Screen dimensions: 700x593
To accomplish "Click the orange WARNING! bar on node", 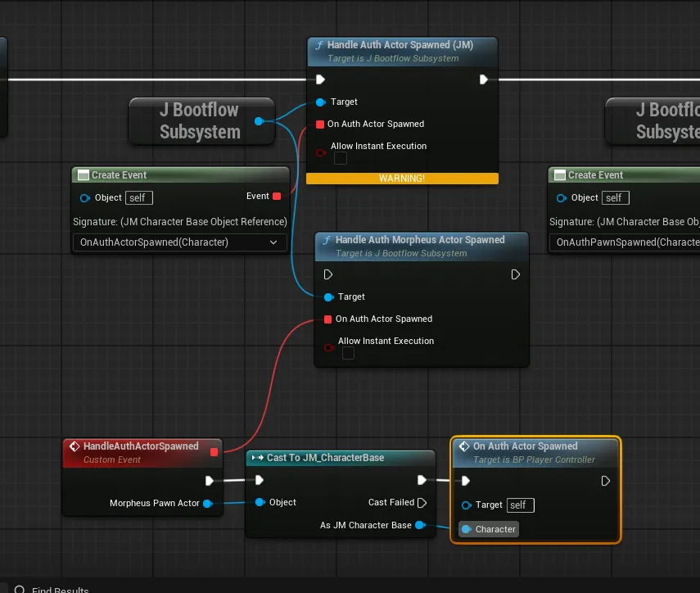I will pyautogui.click(x=402, y=179).
